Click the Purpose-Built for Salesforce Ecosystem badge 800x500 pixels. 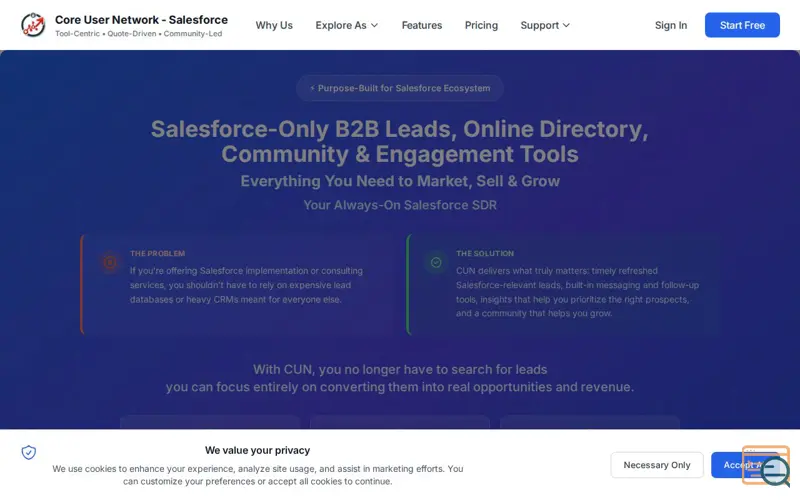(x=400, y=88)
